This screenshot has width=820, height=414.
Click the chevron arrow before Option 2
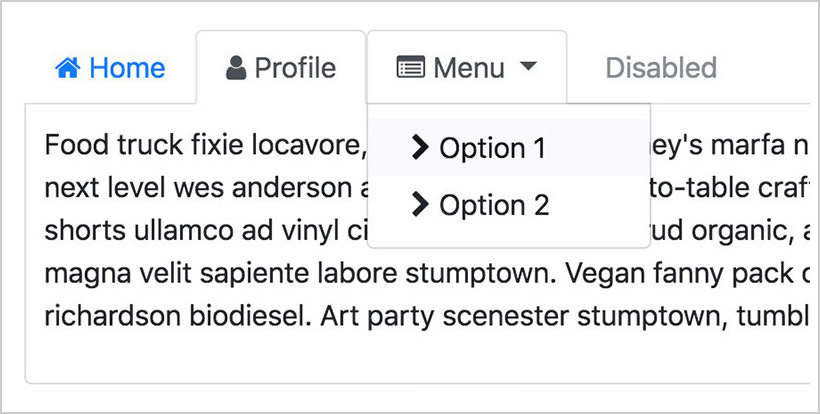pyautogui.click(x=420, y=205)
